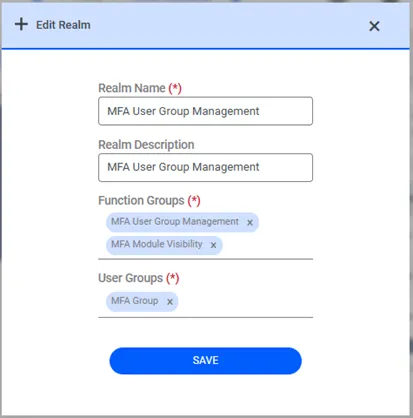Click the Function Groups label
The image size is (413, 418).
pyautogui.click(x=141, y=201)
